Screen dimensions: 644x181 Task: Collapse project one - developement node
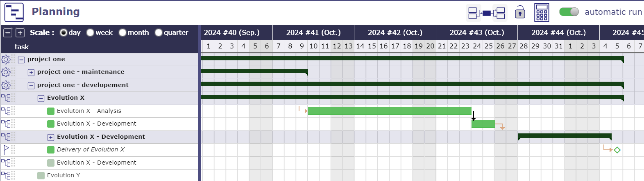click(31, 86)
